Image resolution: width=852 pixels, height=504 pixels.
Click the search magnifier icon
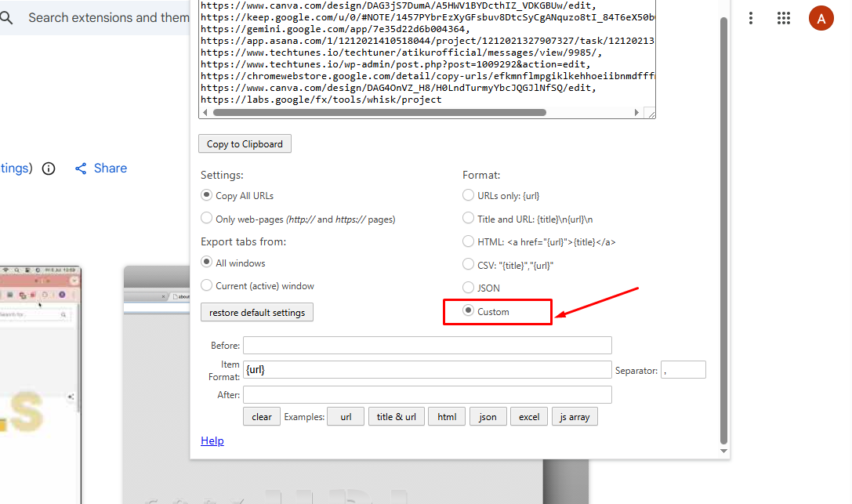pyautogui.click(x=8, y=17)
